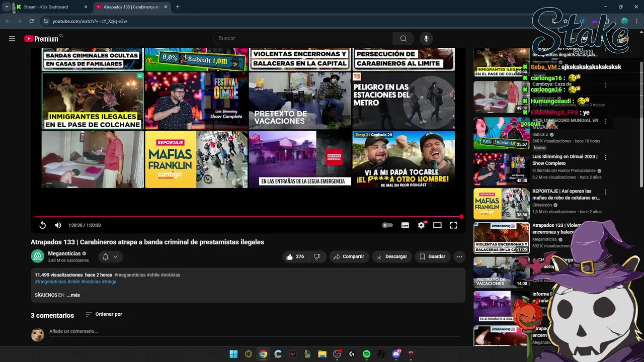Share the video via Compartir
This screenshot has width=644, height=362.
(349, 256)
